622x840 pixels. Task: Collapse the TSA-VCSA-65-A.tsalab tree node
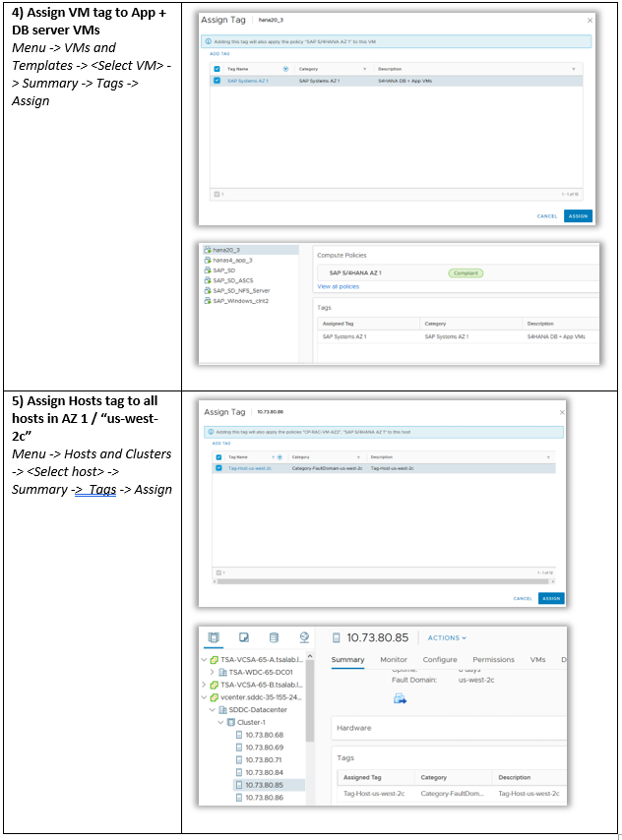click(x=204, y=659)
